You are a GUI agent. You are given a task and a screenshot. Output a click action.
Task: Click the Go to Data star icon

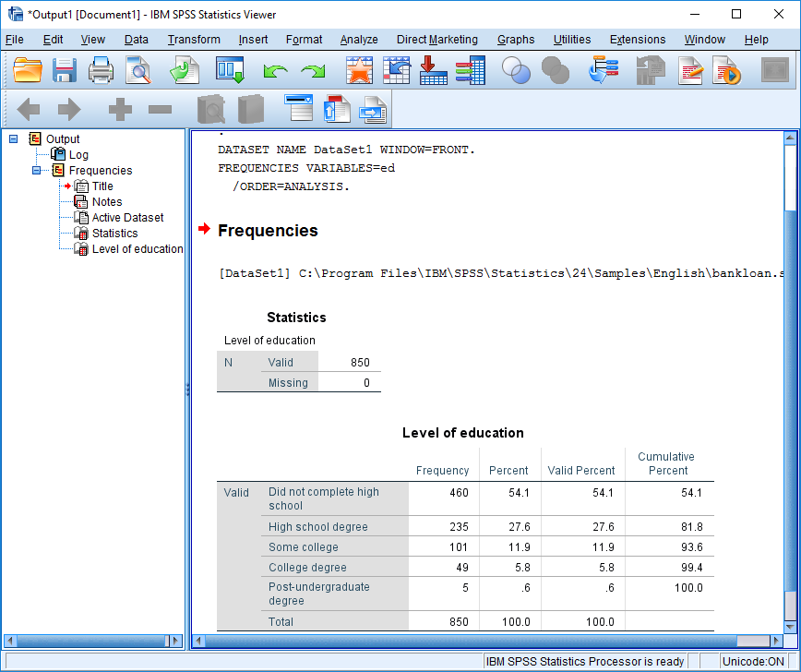pyautogui.click(x=359, y=70)
